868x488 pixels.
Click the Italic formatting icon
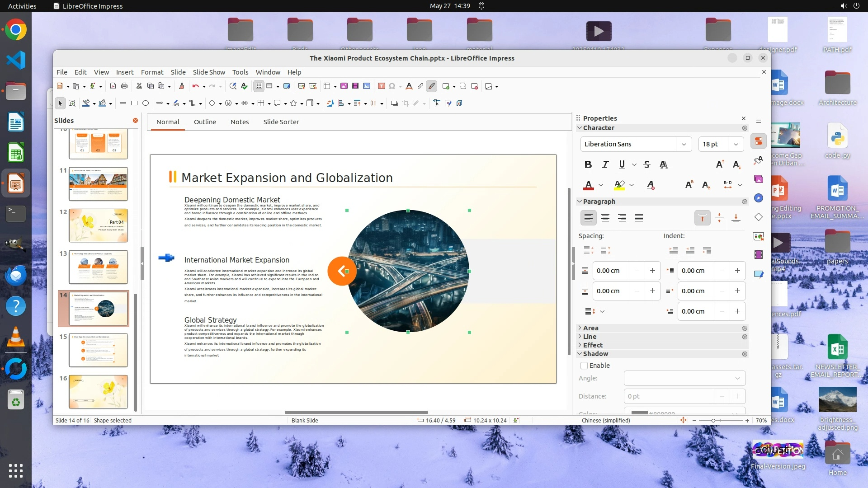(605, 164)
